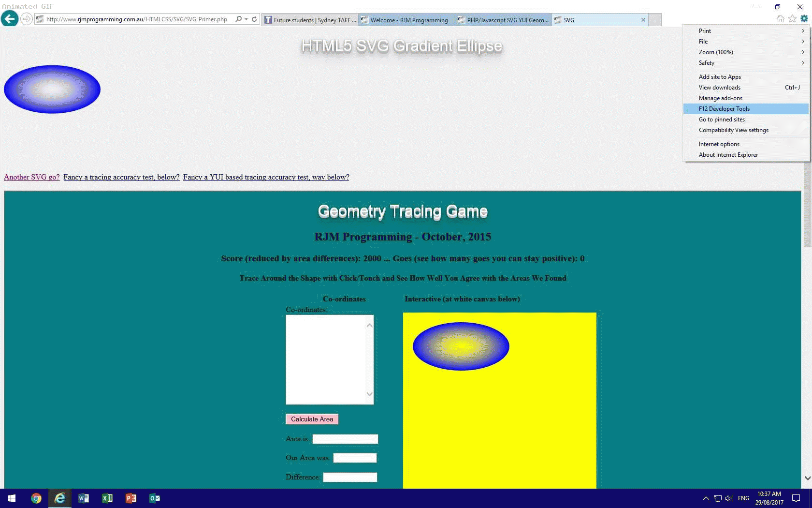Expand the Print submenu
The height and width of the screenshot is (508, 812).
pyautogui.click(x=705, y=30)
